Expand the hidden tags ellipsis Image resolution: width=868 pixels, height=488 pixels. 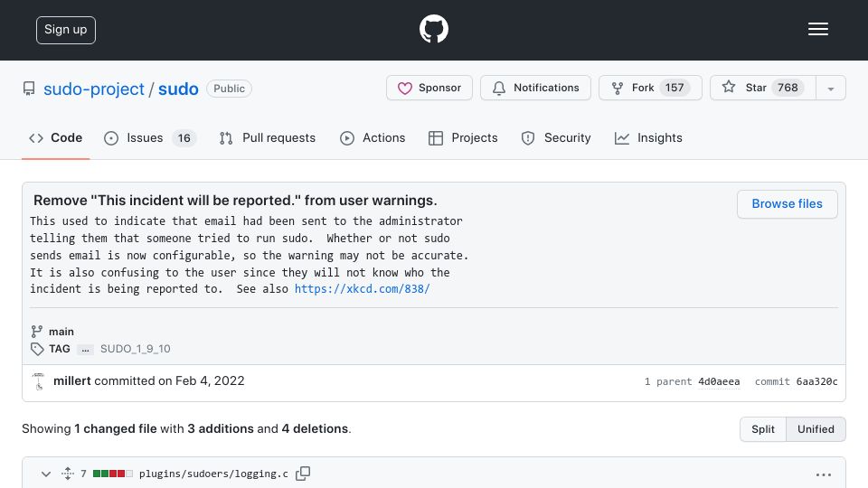pyautogui.click(x=85, y=349)
